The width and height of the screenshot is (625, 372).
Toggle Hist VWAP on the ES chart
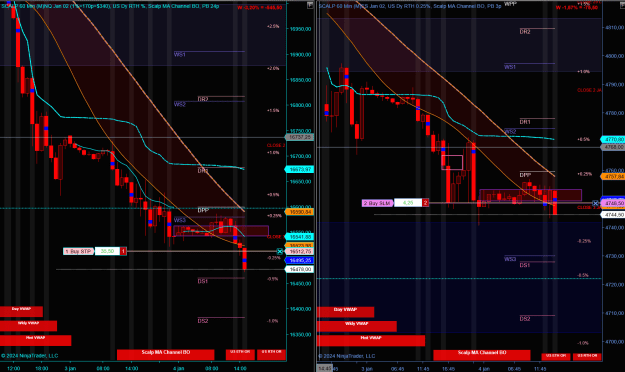371,341
